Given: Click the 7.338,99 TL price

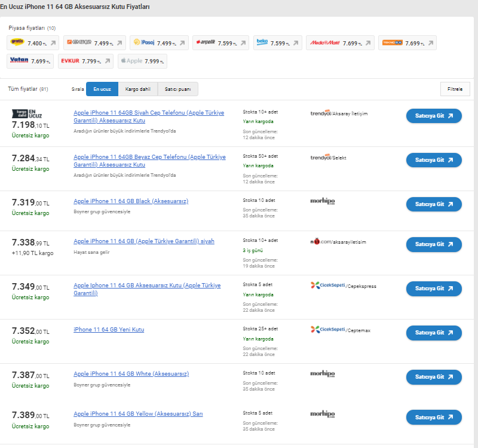Looking at the screenshot, I should [30, 243].
